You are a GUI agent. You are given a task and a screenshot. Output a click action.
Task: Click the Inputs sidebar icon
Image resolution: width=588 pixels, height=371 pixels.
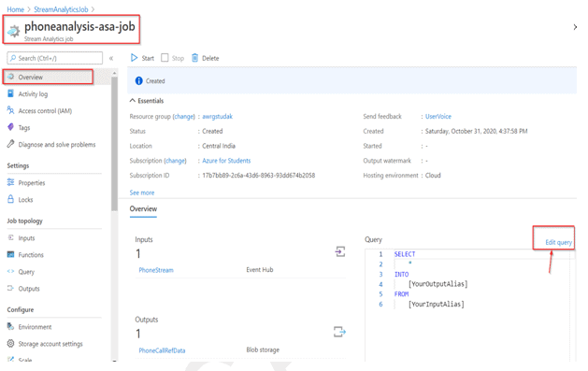[11, 237]
